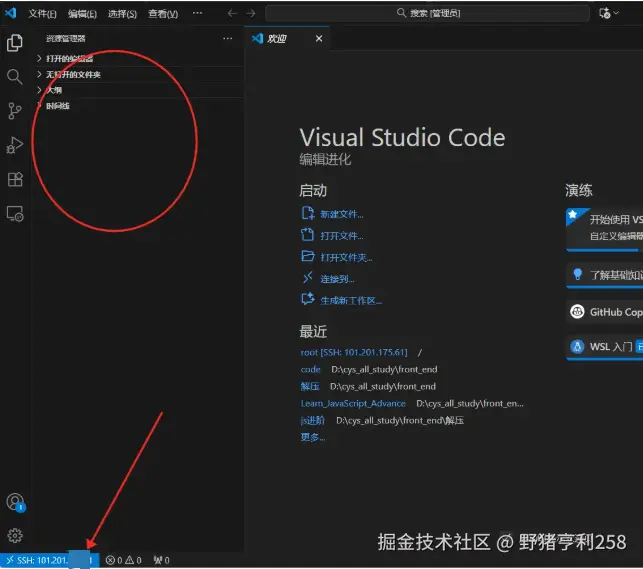Screen dimensions: 643x569
Task: Expand the 时间线 timeline section
Action: click(140, 106)
